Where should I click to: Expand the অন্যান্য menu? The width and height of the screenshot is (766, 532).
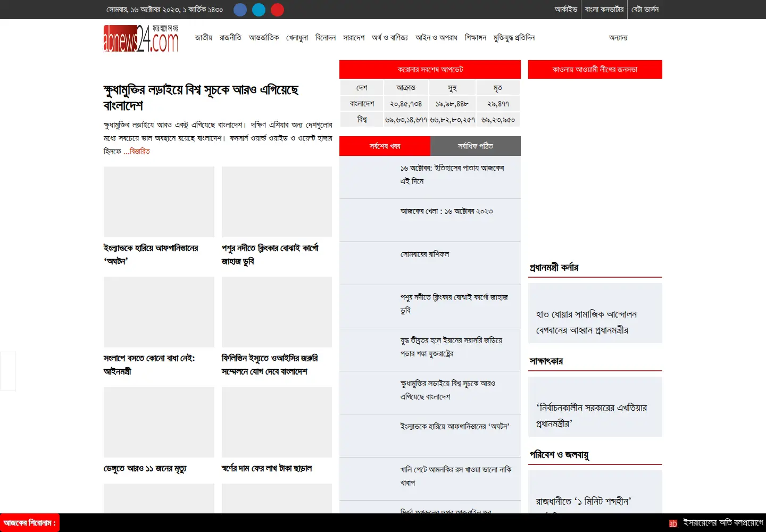[618, 38]
